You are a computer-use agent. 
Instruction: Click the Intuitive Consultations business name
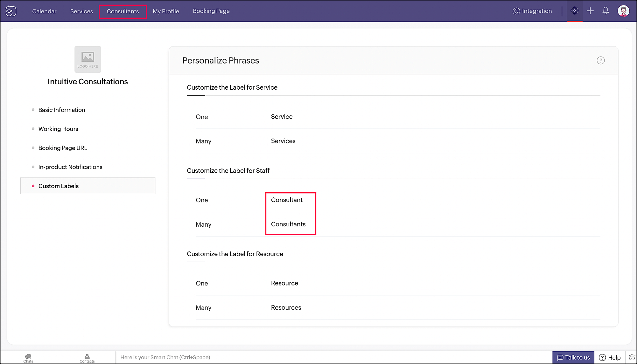(x=88, y=82)
